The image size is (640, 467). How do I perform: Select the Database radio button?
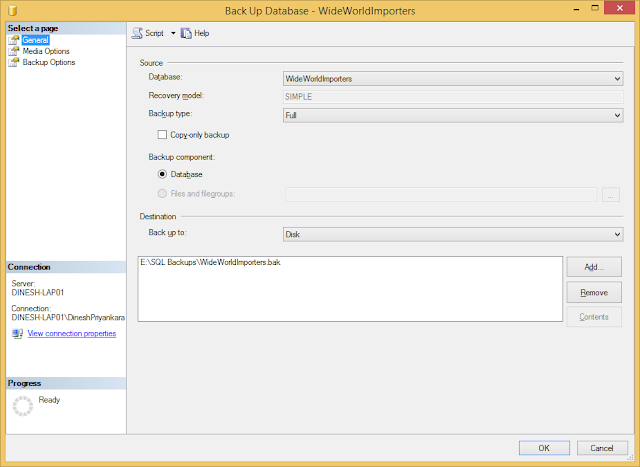tap(162, 174)
